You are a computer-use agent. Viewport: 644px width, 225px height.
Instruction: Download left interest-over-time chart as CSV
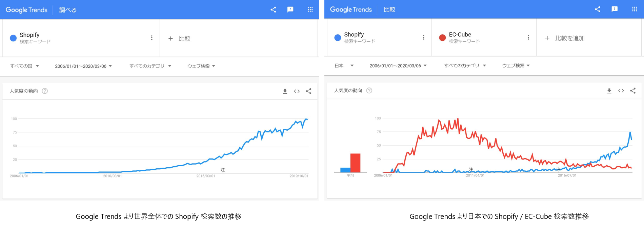pyautogui.click(x=285, y=91)
